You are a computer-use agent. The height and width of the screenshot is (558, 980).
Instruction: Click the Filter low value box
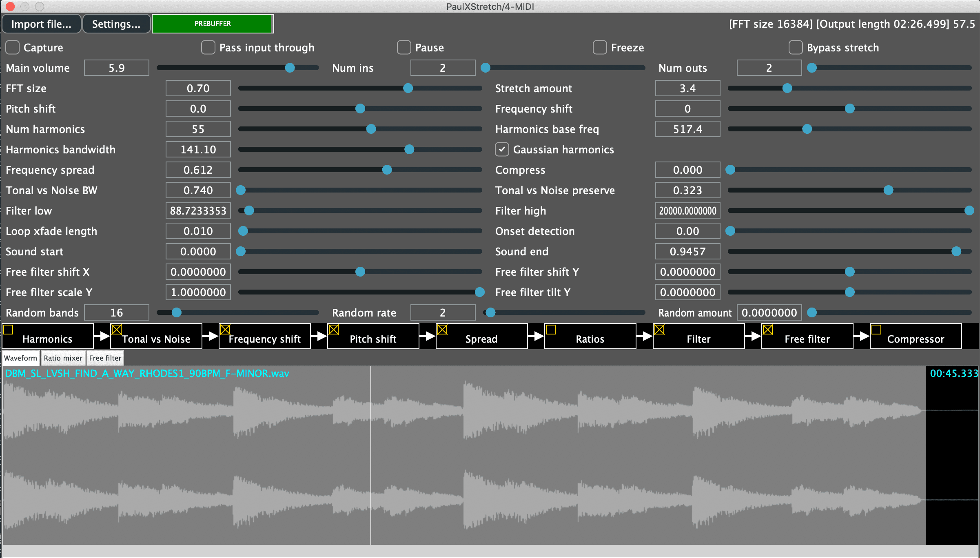198,210
